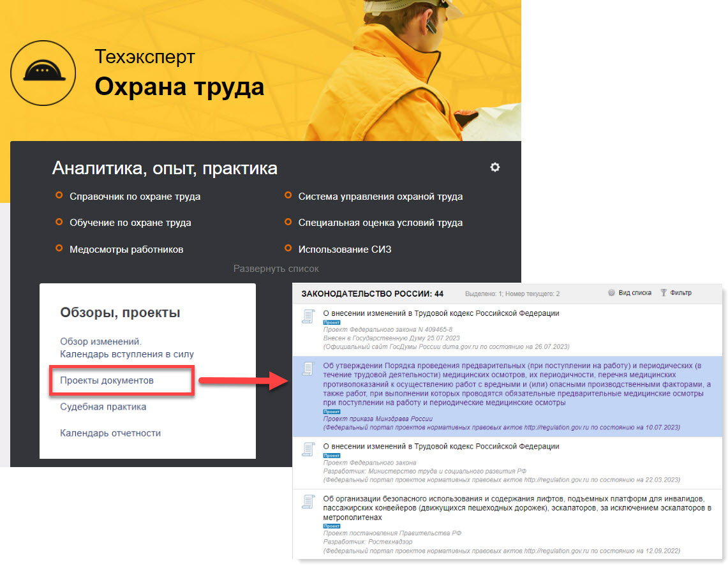Click text Разработчик: Министерство труда и социального развития РФ

425,472
